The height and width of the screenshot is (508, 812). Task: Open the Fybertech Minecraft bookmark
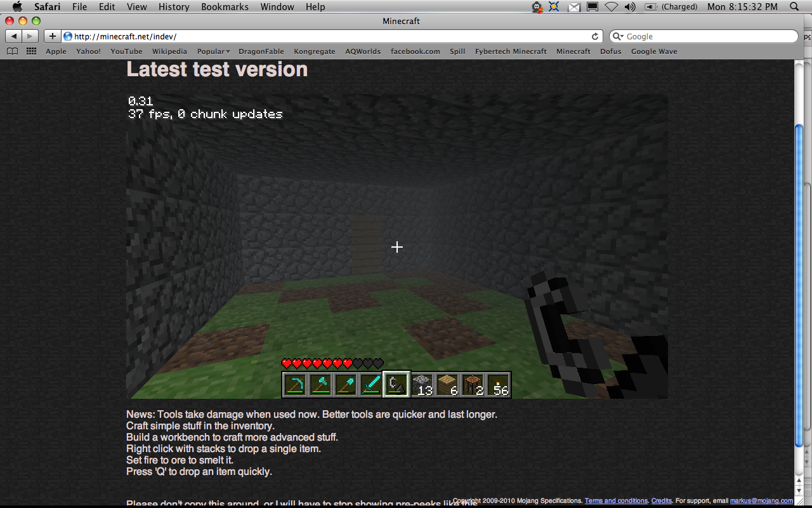pyautogui.click(x=511, y=51)
